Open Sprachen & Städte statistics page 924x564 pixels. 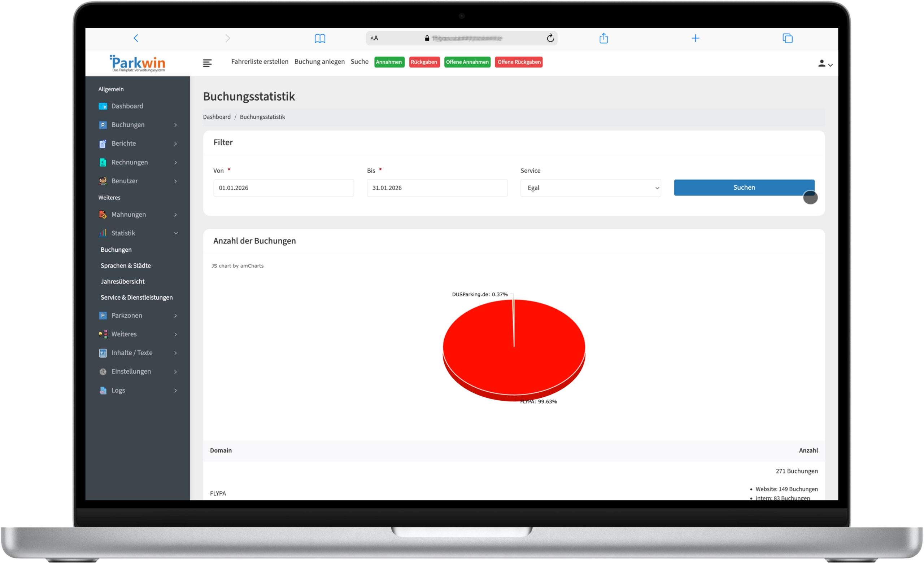point(126,266)
